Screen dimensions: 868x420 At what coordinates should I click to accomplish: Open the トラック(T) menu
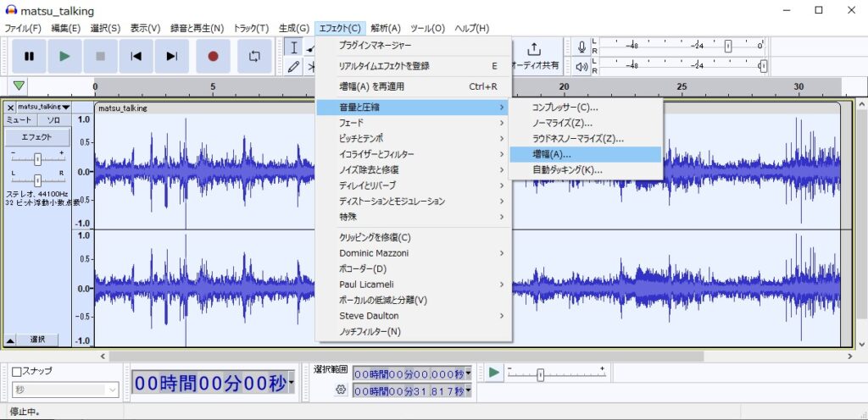tap(251, 28)
